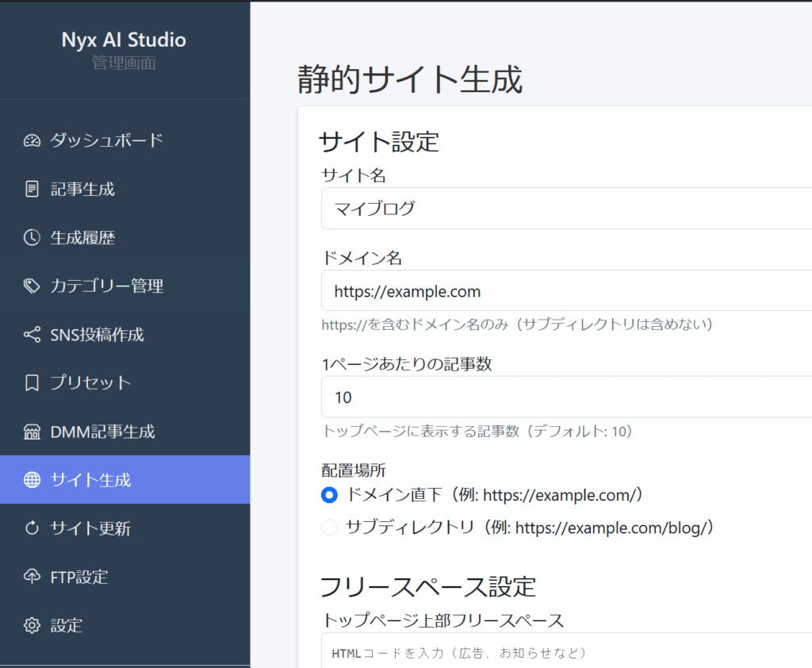Click the globe icon beside サイト生成
Screen dimensions: 812x668
click(x=32, y=480)
